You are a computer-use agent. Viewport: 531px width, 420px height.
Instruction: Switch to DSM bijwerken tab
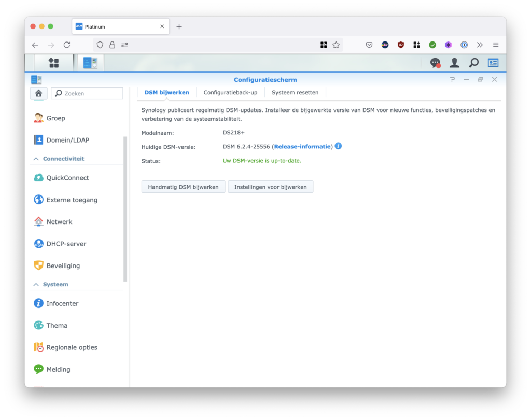(166, 92)
